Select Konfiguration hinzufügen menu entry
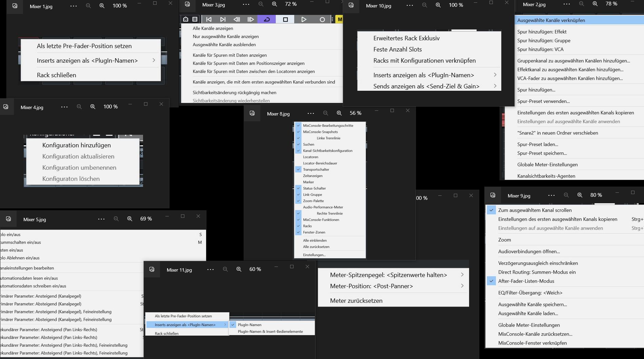This screenshot has height=359, width=644. 77,145
